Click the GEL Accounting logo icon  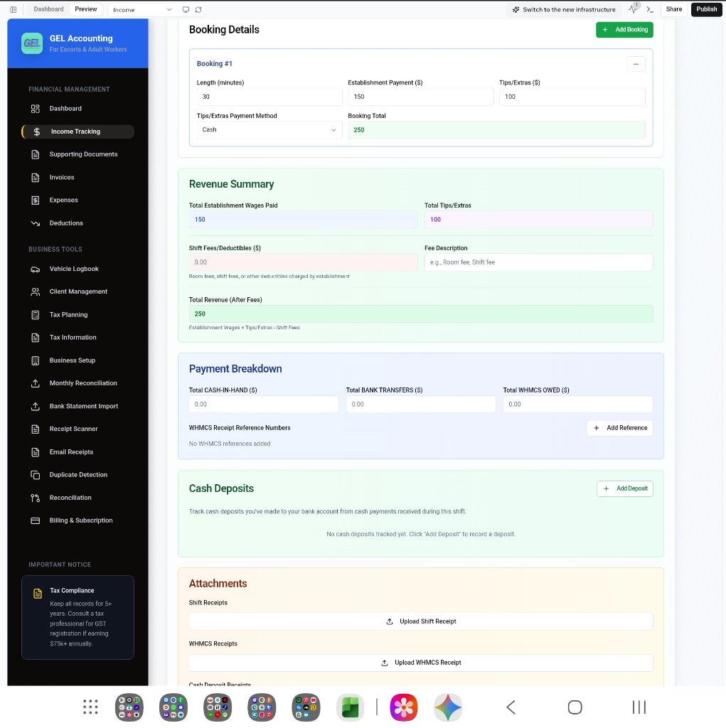(x=31, y=43)
